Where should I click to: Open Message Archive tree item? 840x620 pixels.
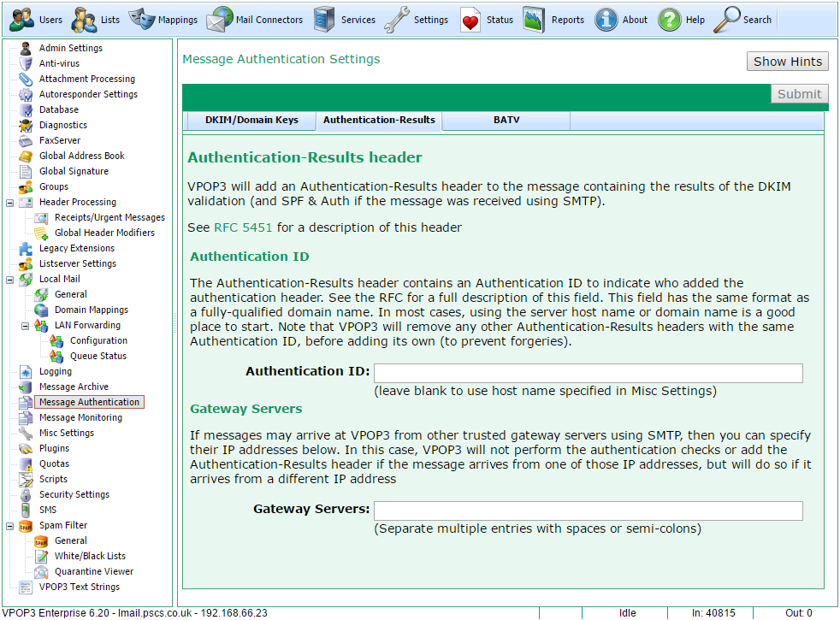tap(74, 387)
